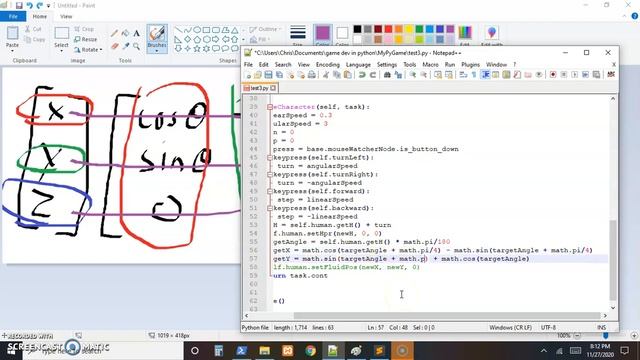Select Color 1 box in Paint
Image resolution: width=640 pixels, height=360 pixels.
click(x=322, y=35)
